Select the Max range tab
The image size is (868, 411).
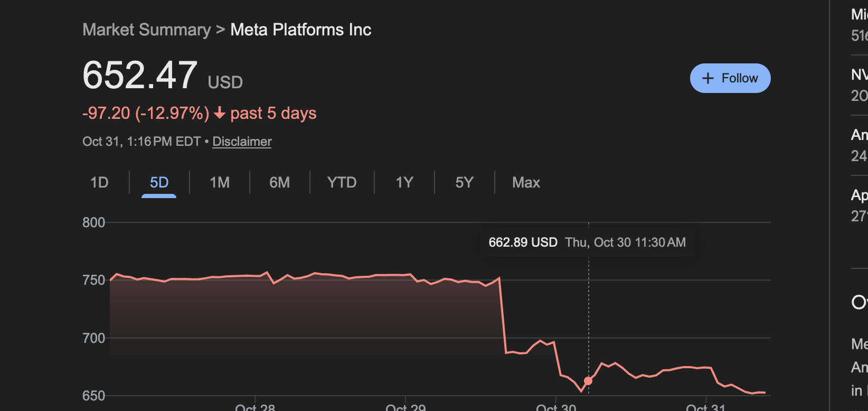pyautogui.click(x=526, y=182)
